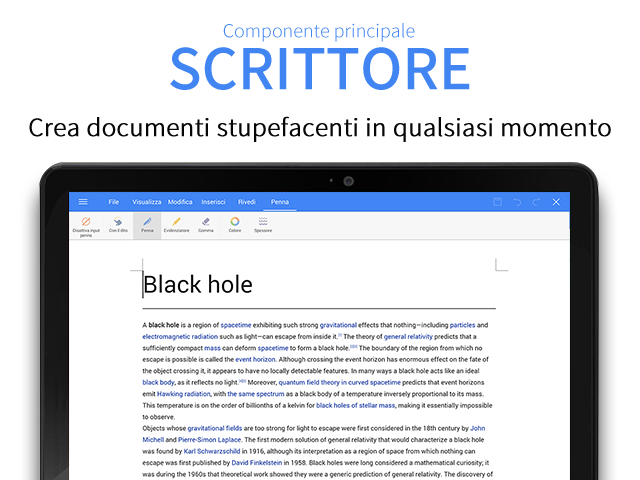640x480 pixels.
Task: Click the same spectrum link
Action: (x=256, y=393)
